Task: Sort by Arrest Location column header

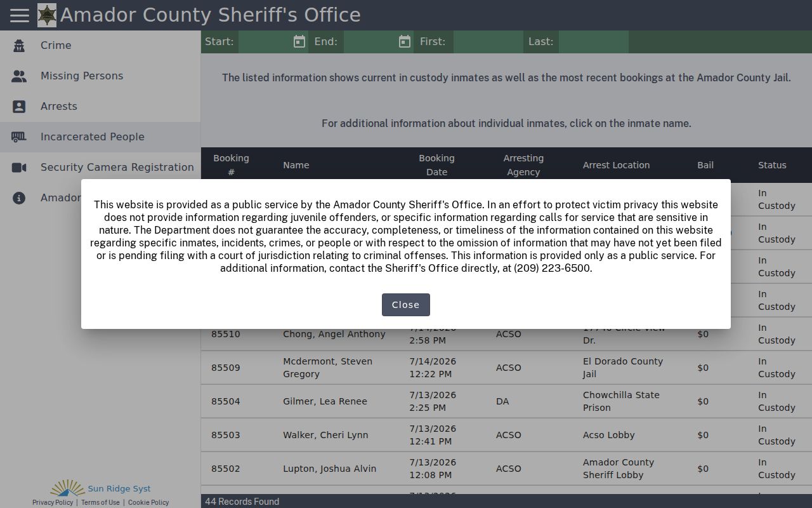Action: [616, 165]
